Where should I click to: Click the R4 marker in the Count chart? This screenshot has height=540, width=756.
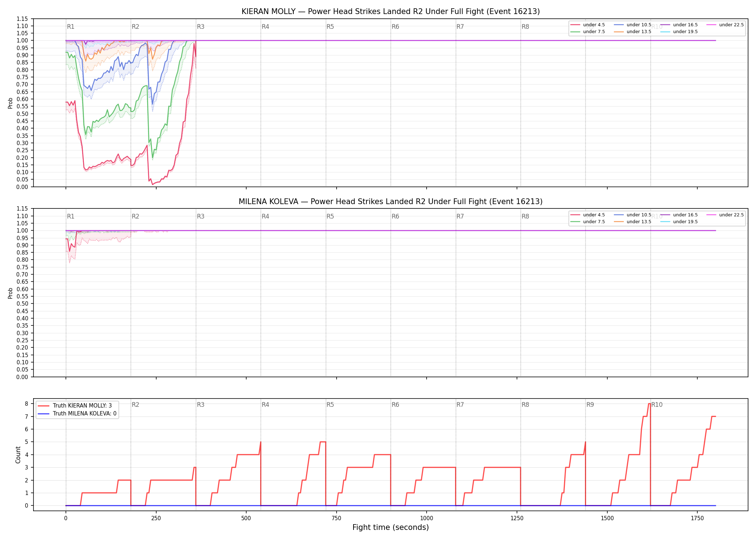265,405
